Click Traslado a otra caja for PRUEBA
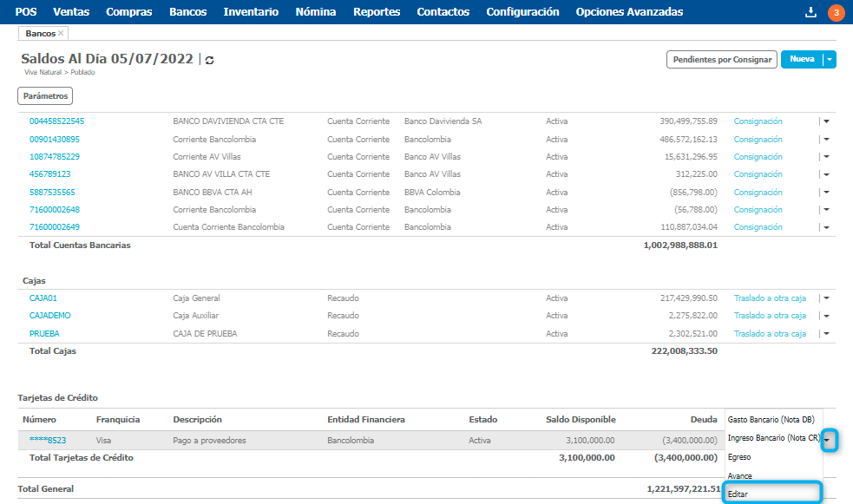Image resolution: width=853 pixels, height=504 pixels. pyautogui.click(x=770, y=333)
